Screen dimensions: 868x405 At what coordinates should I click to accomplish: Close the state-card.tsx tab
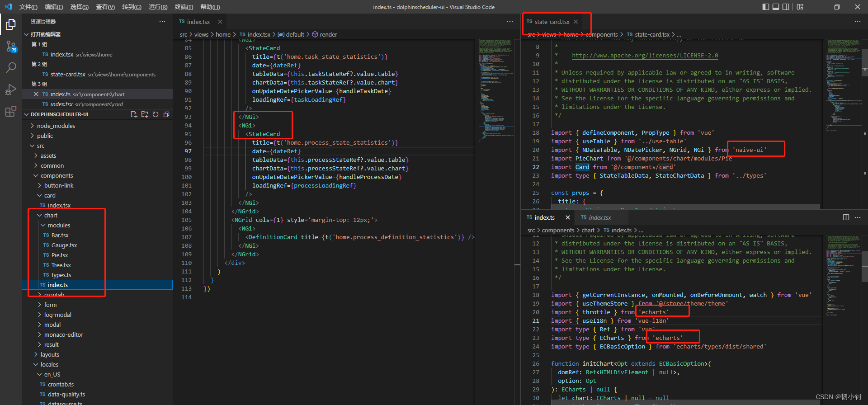coord(576,22)
